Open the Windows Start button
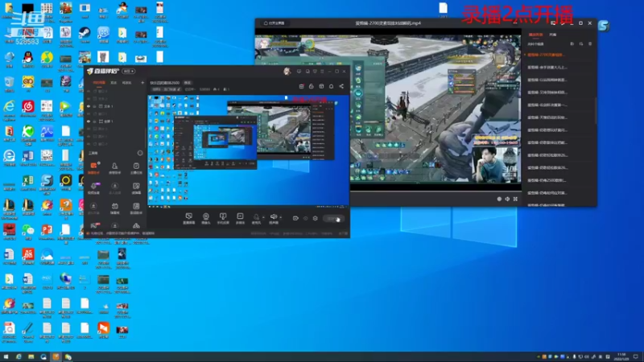The image size is (644, 362). point(6,356)
